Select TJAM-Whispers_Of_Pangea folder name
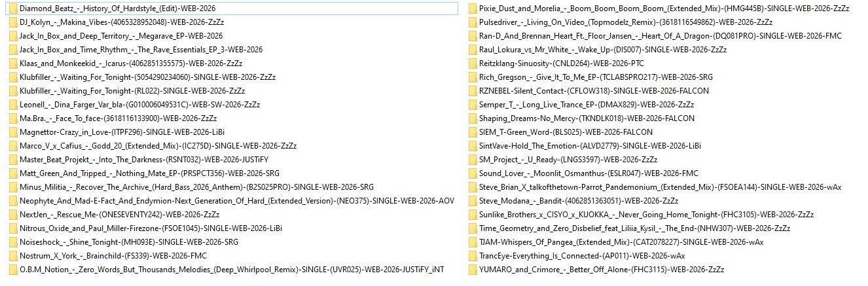Screen dimensions: 868x286 point(621,242)
